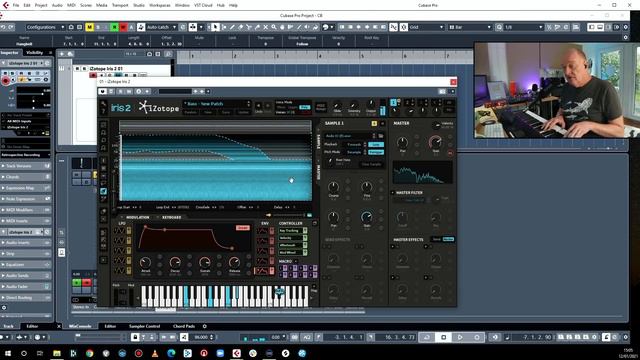Expand Chords section in Inspector
Screen dimensions: 640x360
25,177
